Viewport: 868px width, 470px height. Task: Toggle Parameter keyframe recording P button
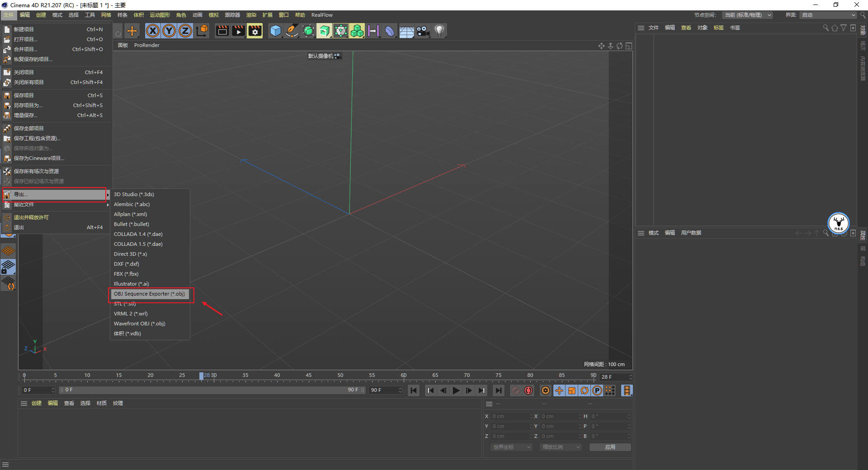click(597, 390)
